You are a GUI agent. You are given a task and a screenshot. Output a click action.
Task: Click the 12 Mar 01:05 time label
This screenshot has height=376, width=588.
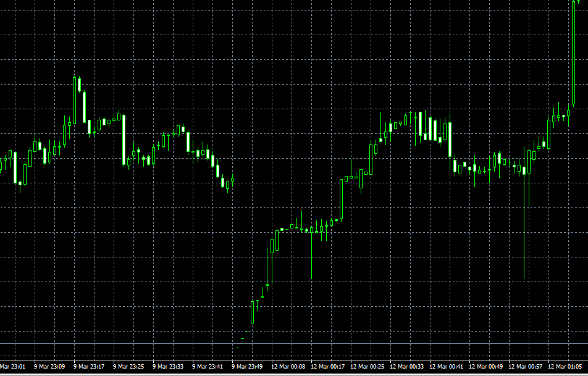pos(565,366)
